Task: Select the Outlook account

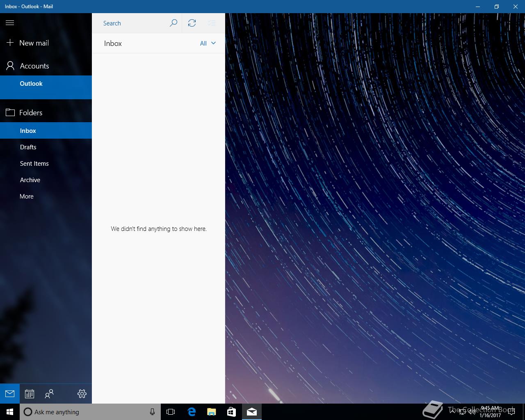Action: click(46, 87)
